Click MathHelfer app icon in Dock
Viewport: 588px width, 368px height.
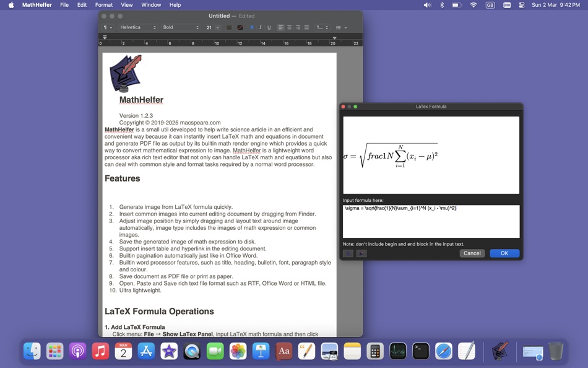click(x=500, y=351)
